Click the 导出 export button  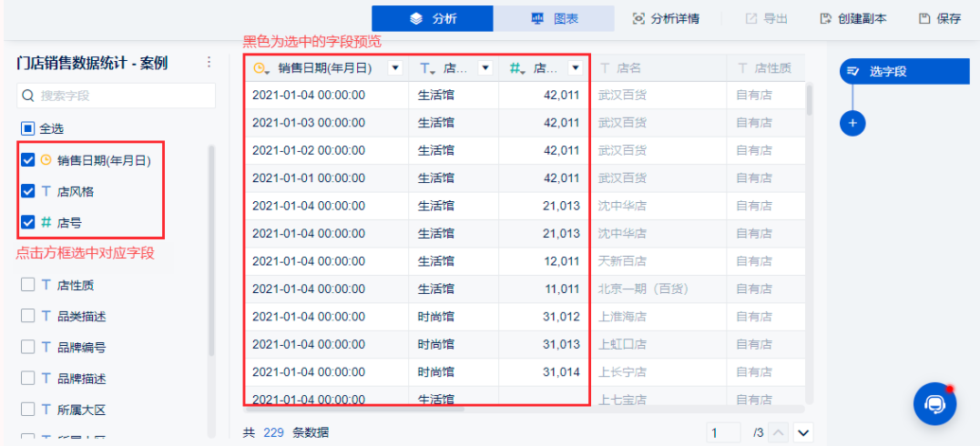coord(766,19)
